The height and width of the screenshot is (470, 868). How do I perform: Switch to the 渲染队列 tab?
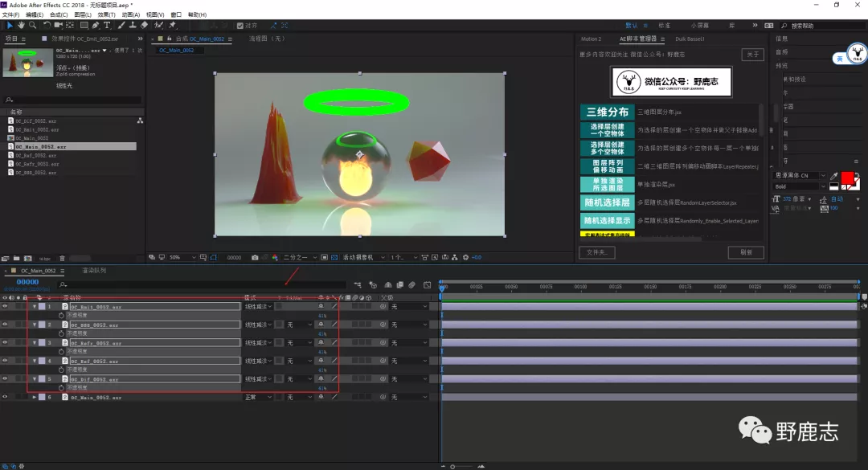(94, 271)
